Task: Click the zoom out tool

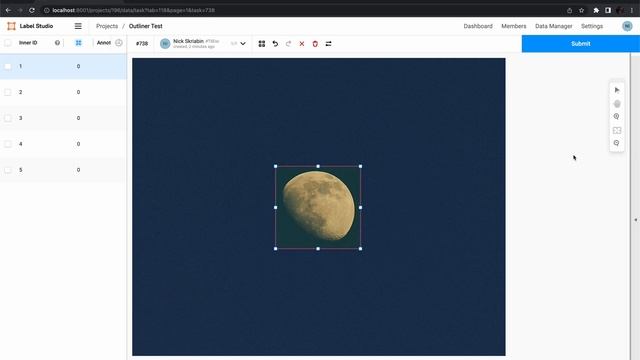Action: pos(617,143)
